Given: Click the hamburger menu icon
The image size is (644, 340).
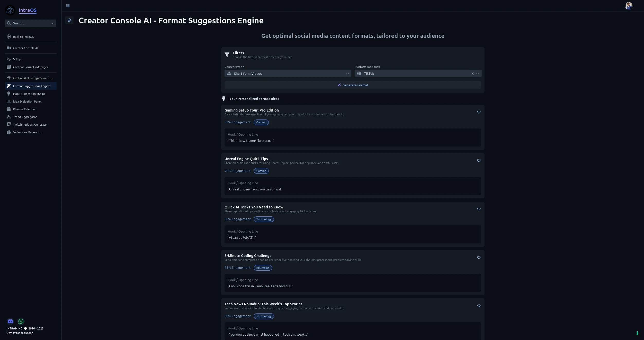Looking at the screenshot, I should click(68, 6).
